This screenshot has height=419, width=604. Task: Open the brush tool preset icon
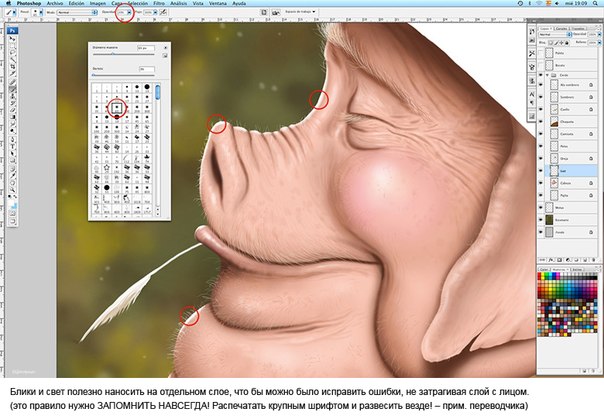8,12
